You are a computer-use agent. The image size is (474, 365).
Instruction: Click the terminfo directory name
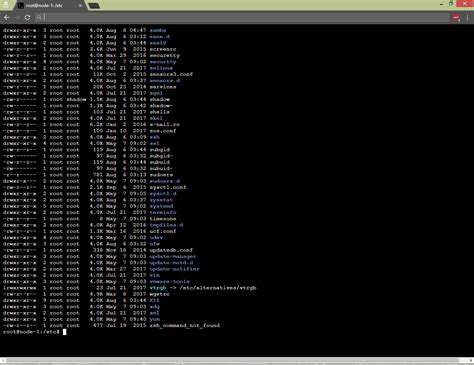pos(163,213)
